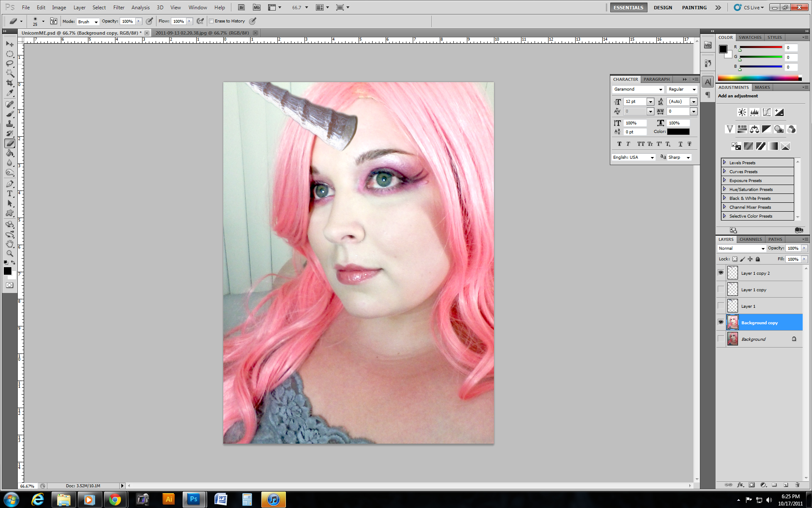Expand Hue/Saturation Presets

point(724,189)
